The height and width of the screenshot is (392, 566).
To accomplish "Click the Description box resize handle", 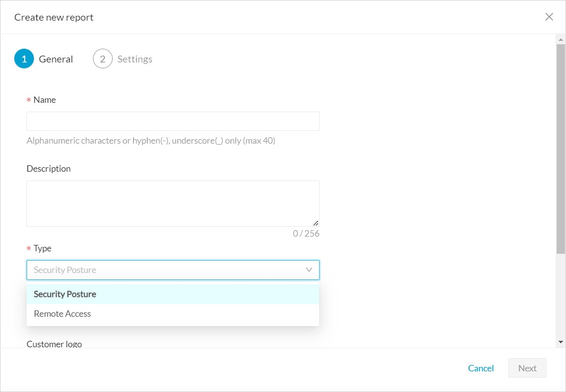I will pyautogui.click(x=316, y=223).
